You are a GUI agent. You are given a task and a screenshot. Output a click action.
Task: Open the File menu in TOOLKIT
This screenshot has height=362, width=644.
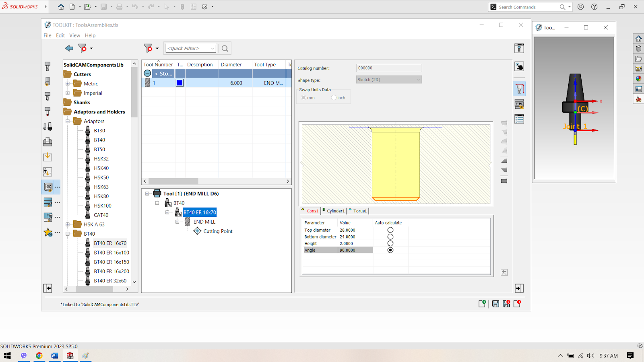(x=47, y=35)
